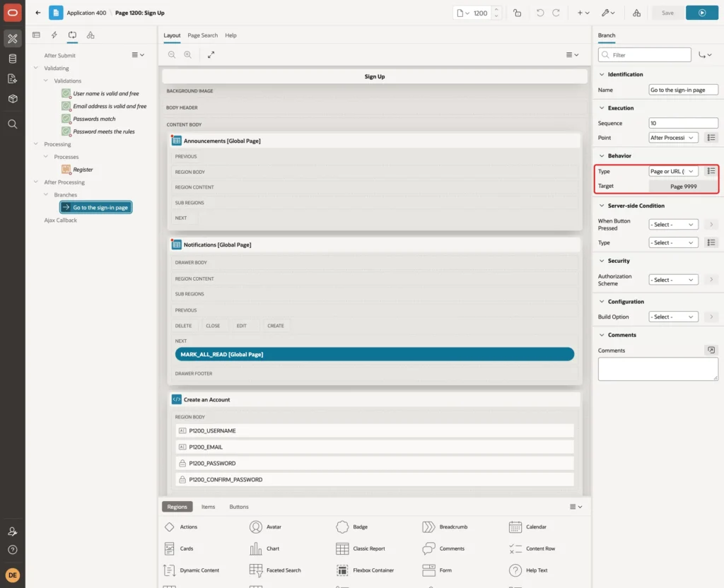The height and width of the screenshot is (588, 724).
Task: Open the Create plus menu
Action: point(583,13)
